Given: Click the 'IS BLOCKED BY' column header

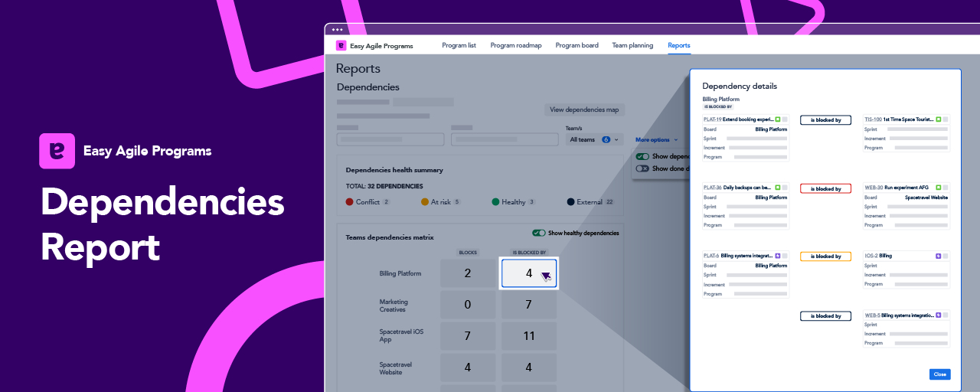Looking at the screenshot, I should pos(529,252).
